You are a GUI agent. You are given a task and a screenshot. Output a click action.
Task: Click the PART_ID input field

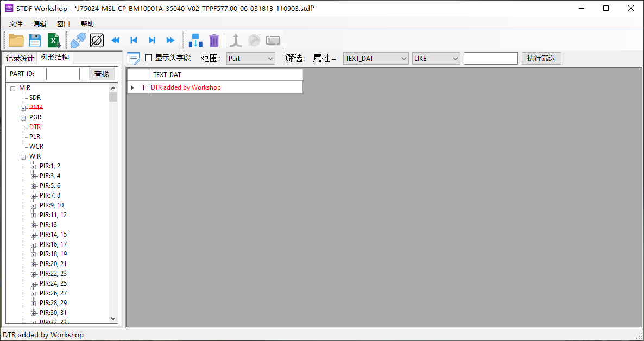(x=63, y=74)
